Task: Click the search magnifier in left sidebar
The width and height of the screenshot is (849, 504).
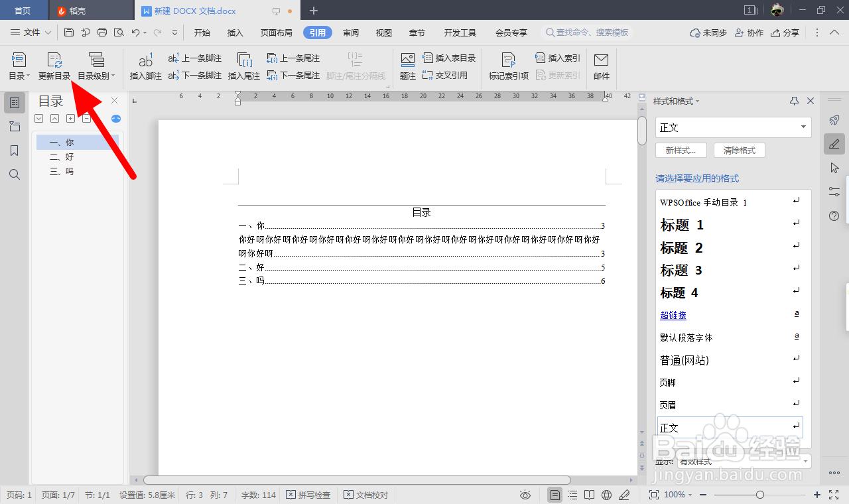Action: click(15, 174)
